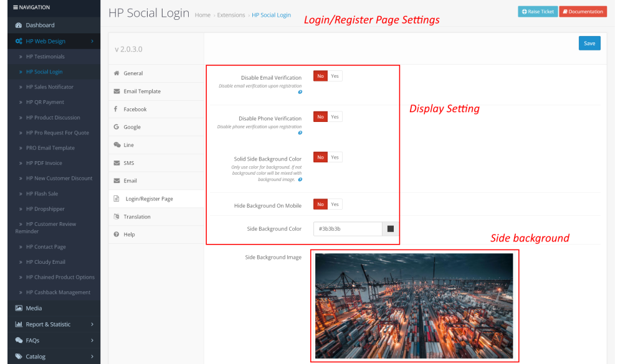This screenshot has height=364, width=623.
Task: Set Disable Phone Verification to Yes
Action: tap(335, 117)
